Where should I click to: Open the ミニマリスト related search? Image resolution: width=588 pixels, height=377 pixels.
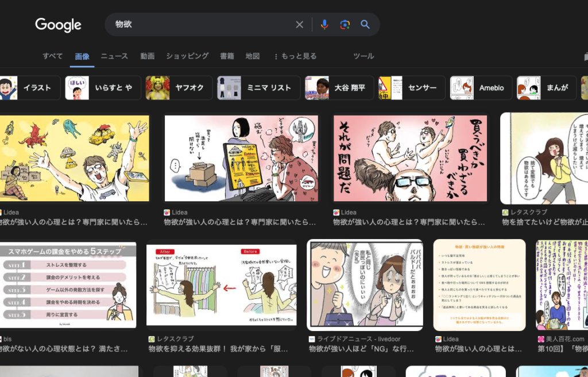click(x=258, y=87)
